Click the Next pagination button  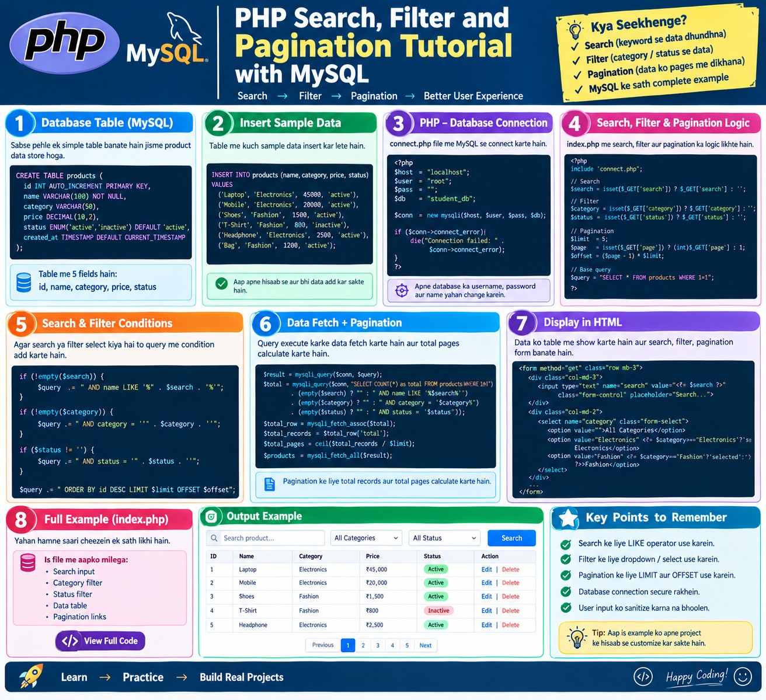(426, 645)
